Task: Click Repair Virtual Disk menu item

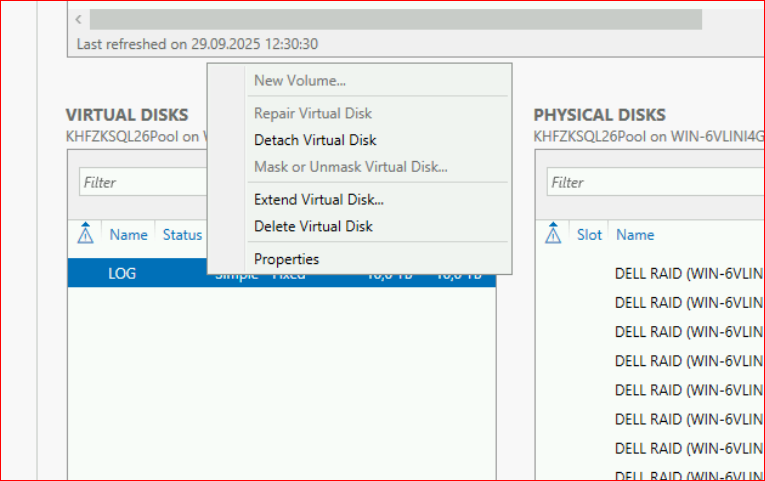Action: coord(312,114)
